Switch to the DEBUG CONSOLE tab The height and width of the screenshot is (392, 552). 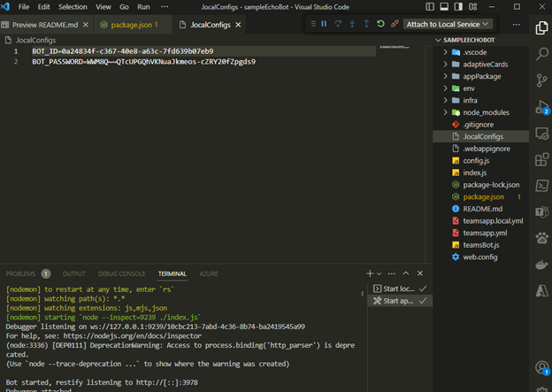[121, 273]
